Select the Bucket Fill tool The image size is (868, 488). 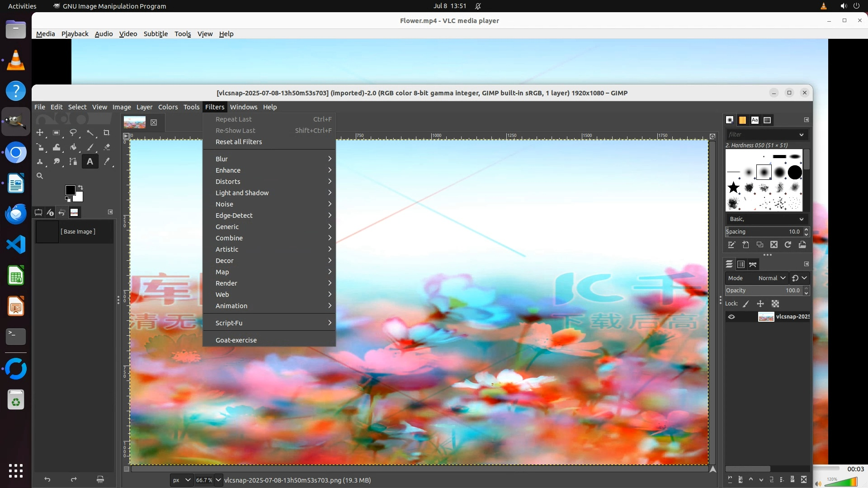pyautogui.click(x=73, y=147)
